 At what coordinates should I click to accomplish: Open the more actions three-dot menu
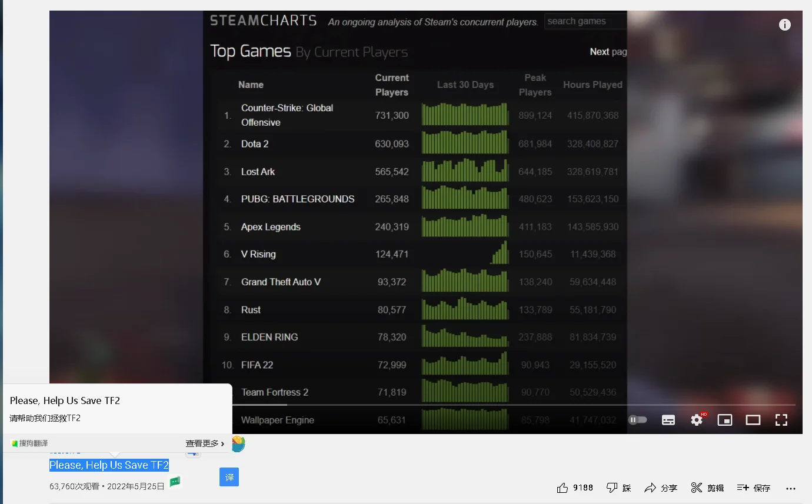point(791,488)
